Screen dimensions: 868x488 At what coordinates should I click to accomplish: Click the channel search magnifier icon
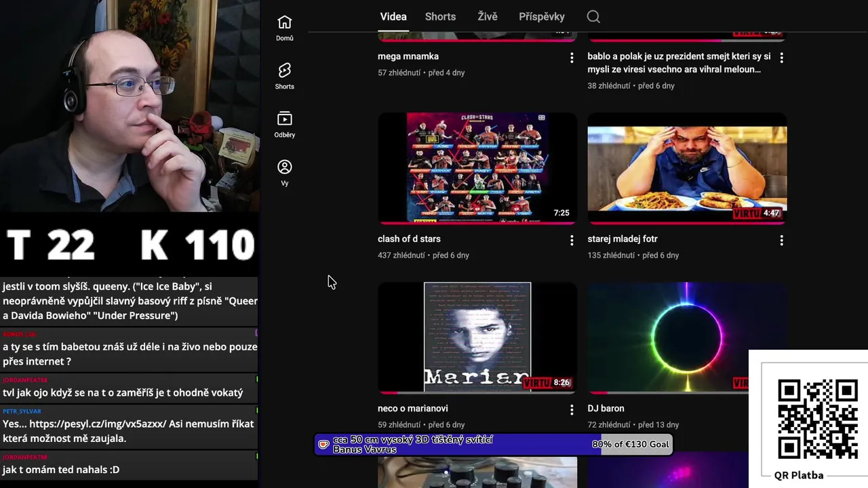[593, 17]
